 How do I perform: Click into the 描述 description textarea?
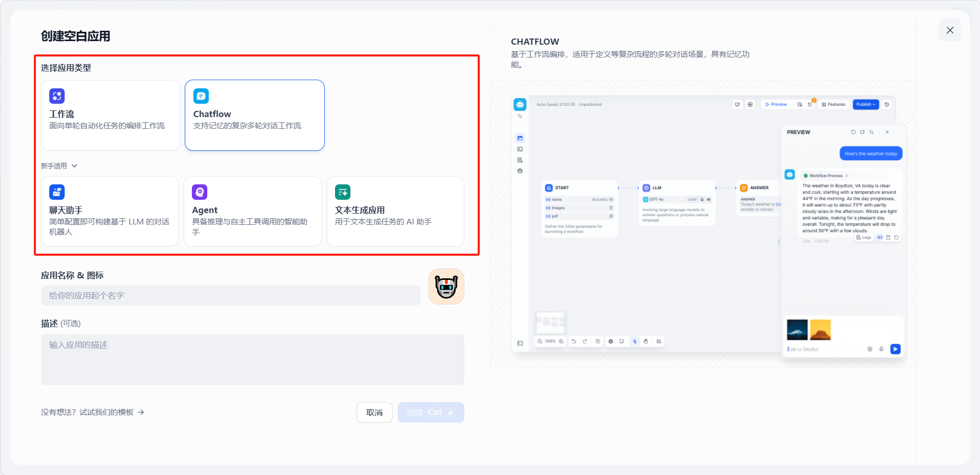point(252,359)
